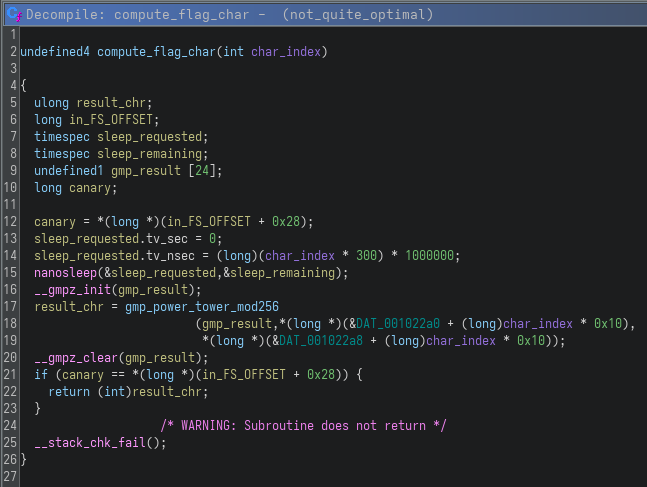Click WARNING: Subroutine does not return comment
Screen dimensions: 647x487
tap(303, 426)
